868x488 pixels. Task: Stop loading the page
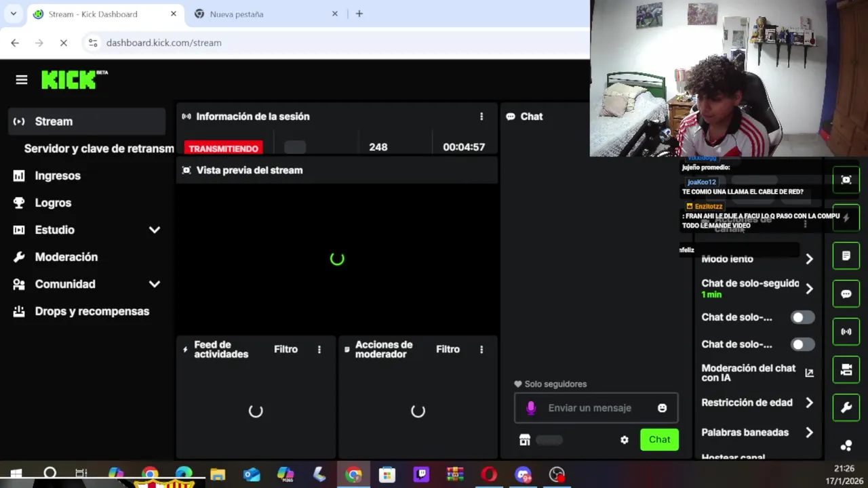[63, 43]
